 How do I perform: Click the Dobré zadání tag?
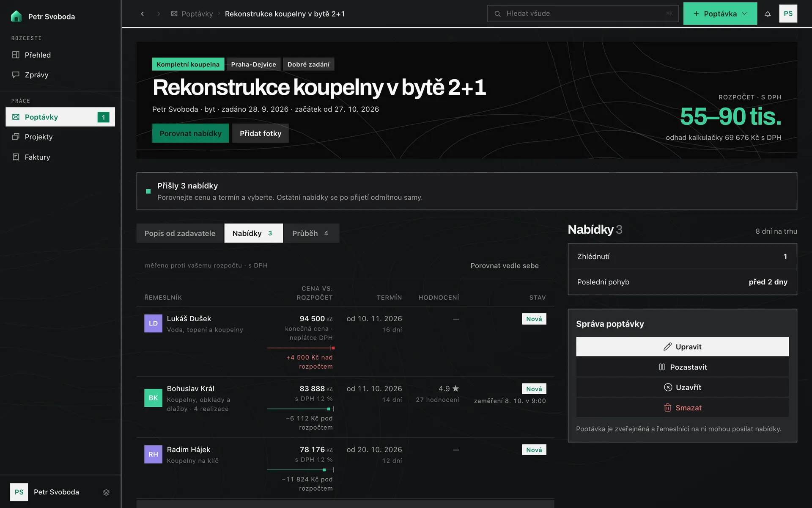point(308,64)
